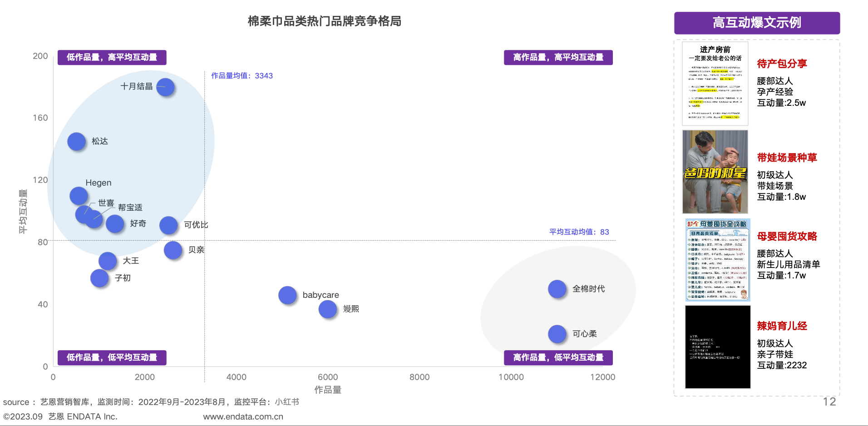868x426 pixels.
Task: Click the 低作品量，高平均互动量 quadrant label
Action: (x=112, y=57)
